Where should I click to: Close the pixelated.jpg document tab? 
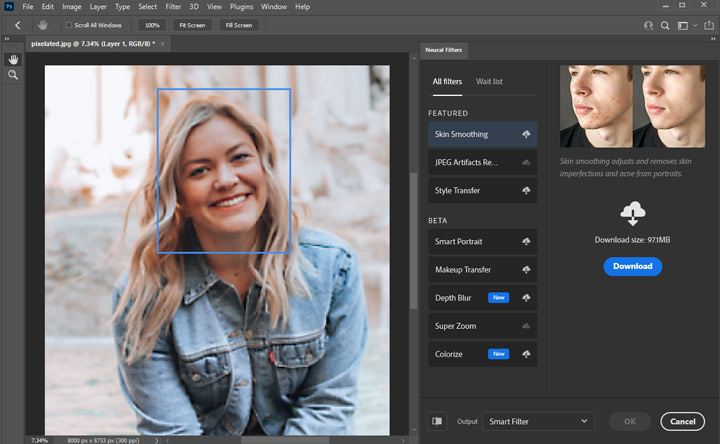(163, 44)
